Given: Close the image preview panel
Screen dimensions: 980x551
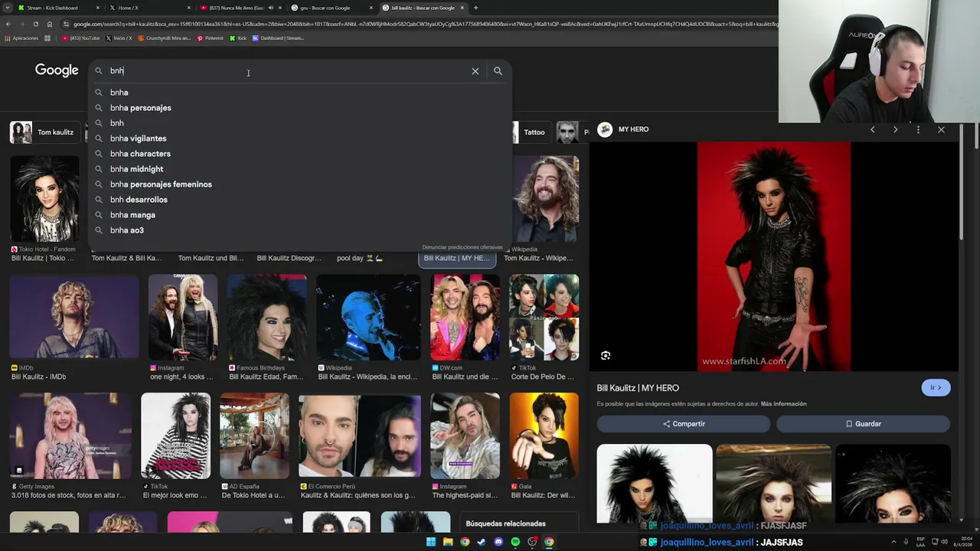Looking at the screenshot, I should tap(941, 129).
